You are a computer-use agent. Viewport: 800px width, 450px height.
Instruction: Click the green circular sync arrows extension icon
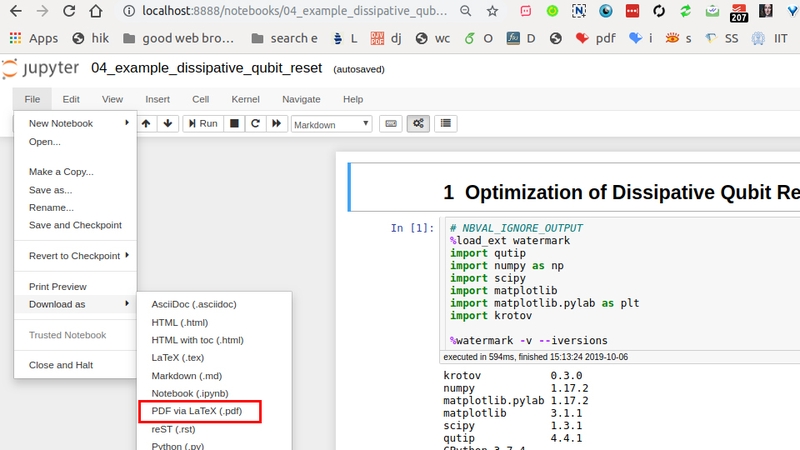tap(685, 11)
